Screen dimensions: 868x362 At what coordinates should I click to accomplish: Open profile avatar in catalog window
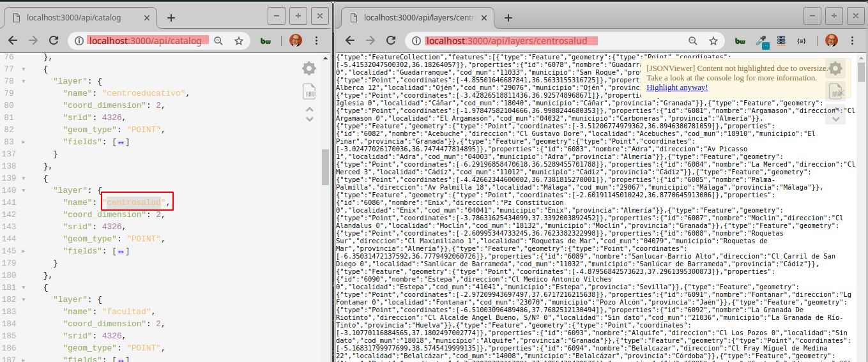click(295, 40)
